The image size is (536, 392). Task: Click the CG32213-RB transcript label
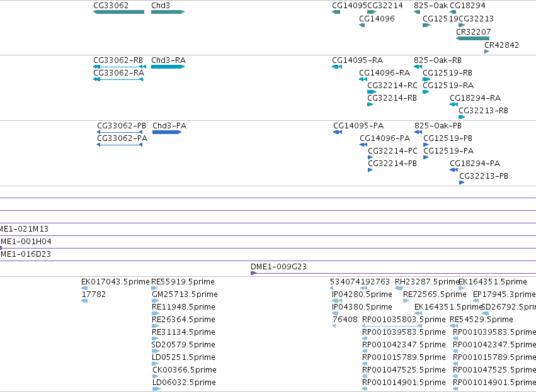pos(483,111)
